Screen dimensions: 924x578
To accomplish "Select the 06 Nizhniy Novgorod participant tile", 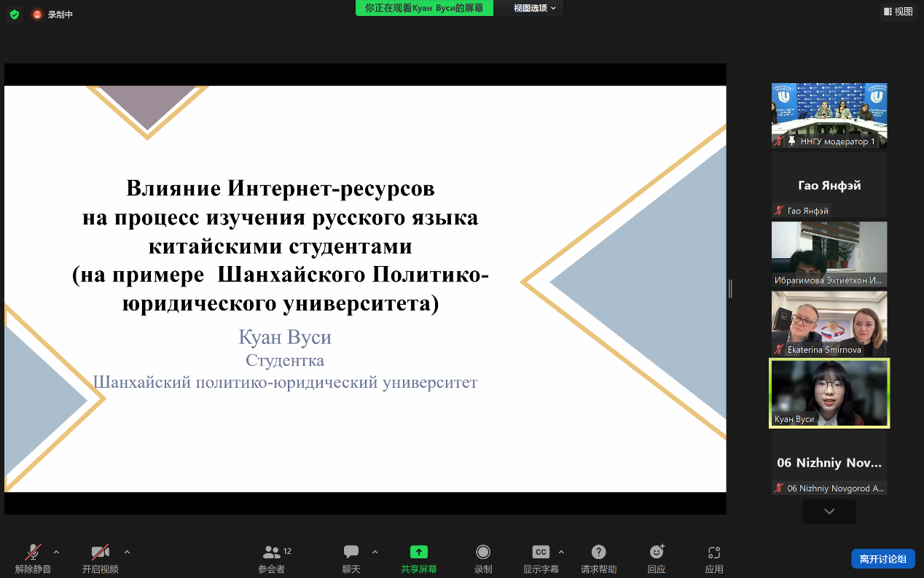I will pyautogui.click(x=829, y=462).
